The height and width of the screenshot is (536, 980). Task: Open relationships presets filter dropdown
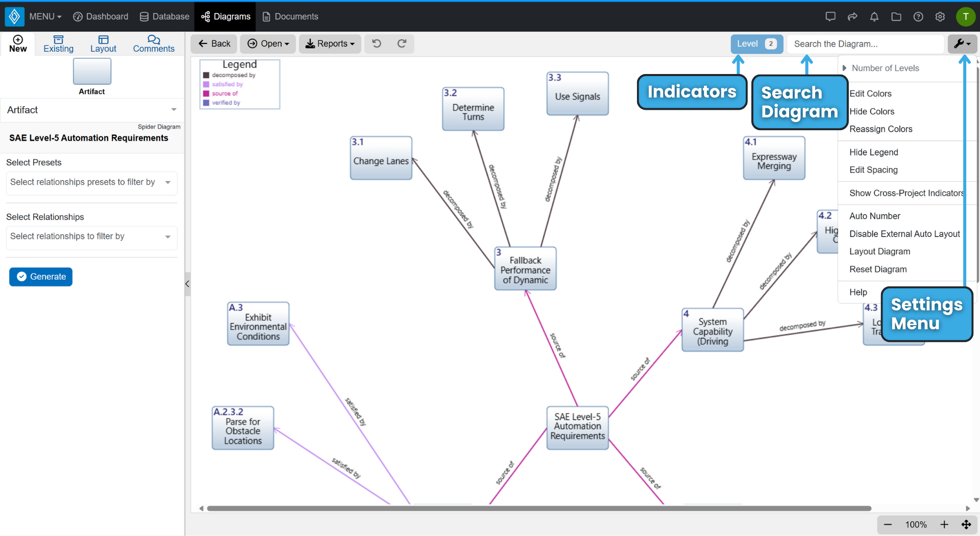[x=92, y=182]
